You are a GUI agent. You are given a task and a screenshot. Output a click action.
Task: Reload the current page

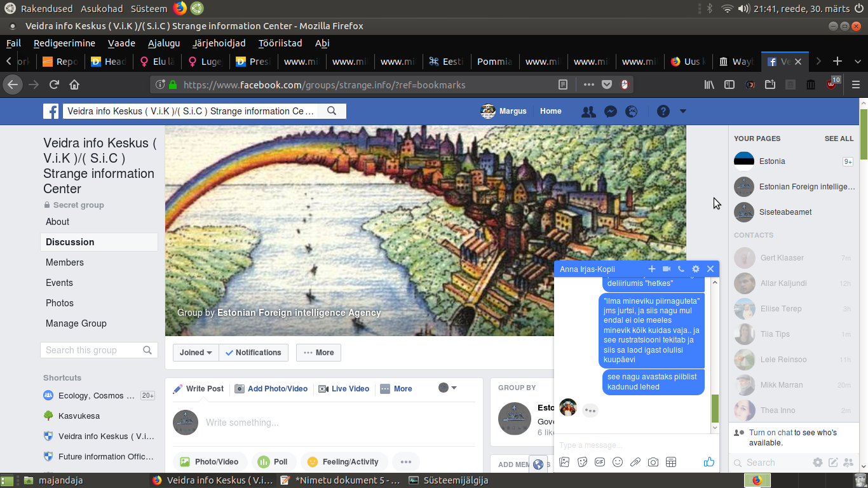click(x=55, y=85)
